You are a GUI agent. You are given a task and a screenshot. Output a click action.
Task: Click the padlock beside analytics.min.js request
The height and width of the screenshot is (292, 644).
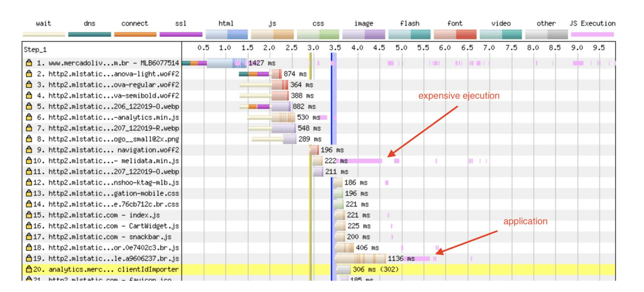pyautogui.click(x=29, y=117)
